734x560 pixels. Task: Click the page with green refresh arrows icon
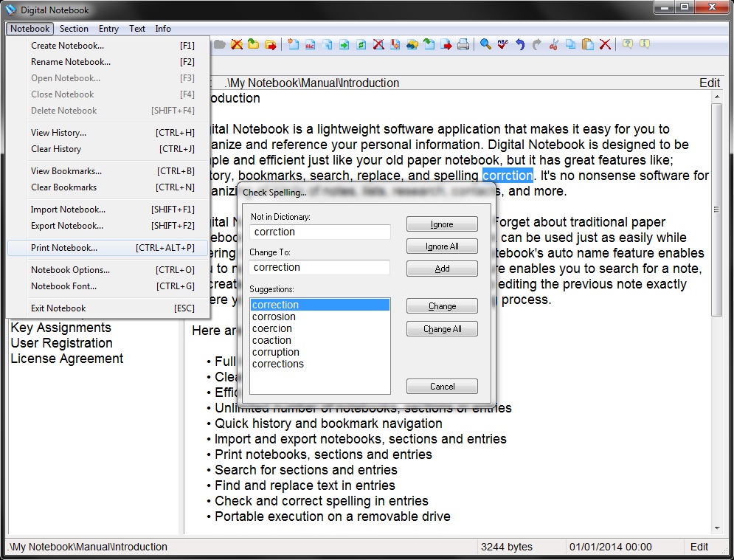coord(361,44)
